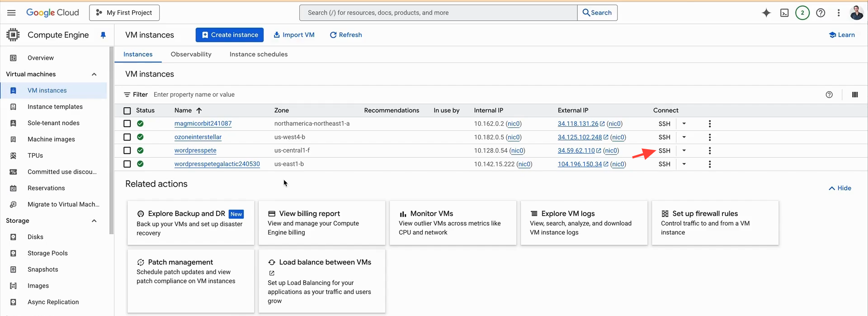The height and width of the screenshot is (316, 868).
Task: Open notifications badge showing 2
Action: 802,13
